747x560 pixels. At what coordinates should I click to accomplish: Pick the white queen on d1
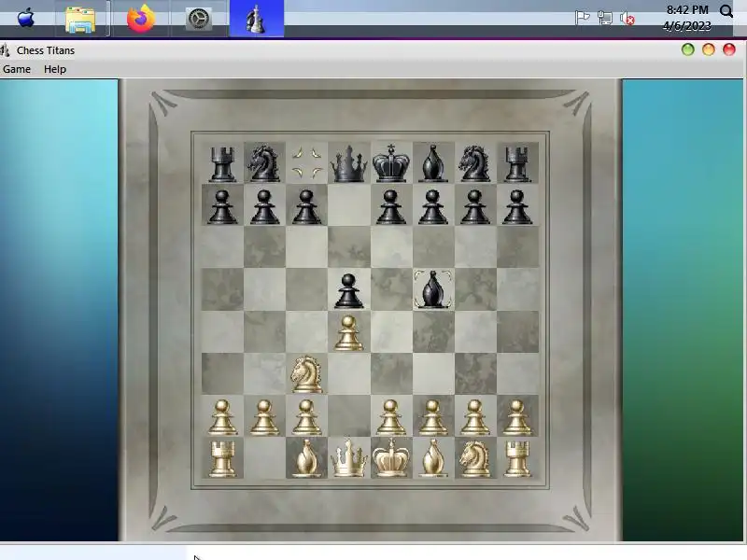click(349, 458)
